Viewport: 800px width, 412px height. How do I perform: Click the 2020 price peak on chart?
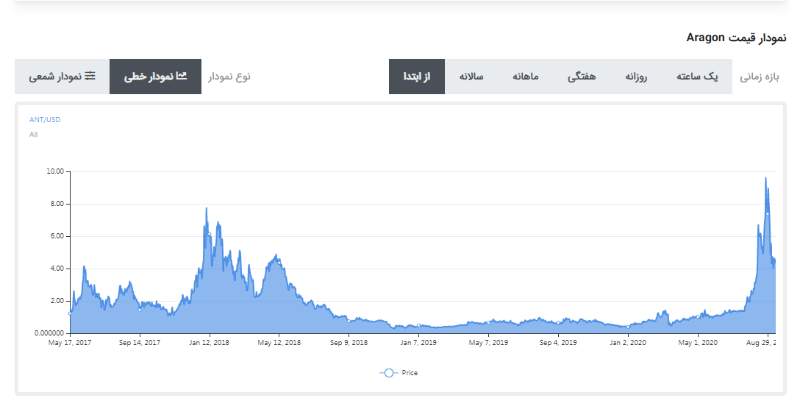[x=765, y=179]
